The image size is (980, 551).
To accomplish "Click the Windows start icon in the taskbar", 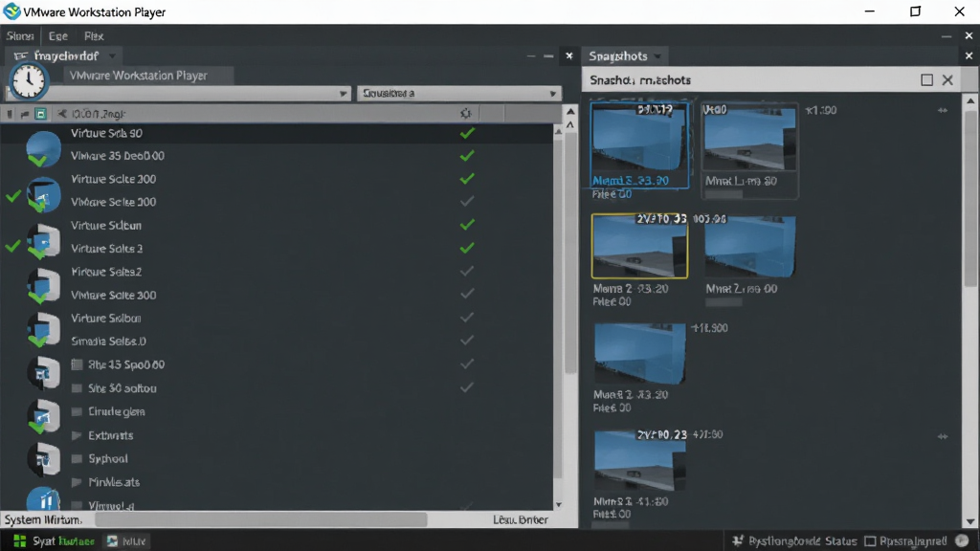I will click(19, 541).
